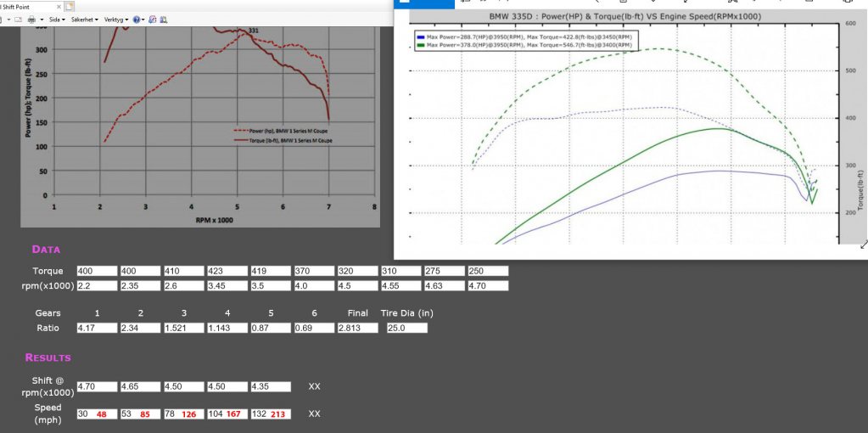Image resolution: width=868 pixels, height=433 pixels.
Task: Click blue legend entry Max Power=288.7
Action: (524, 36)
